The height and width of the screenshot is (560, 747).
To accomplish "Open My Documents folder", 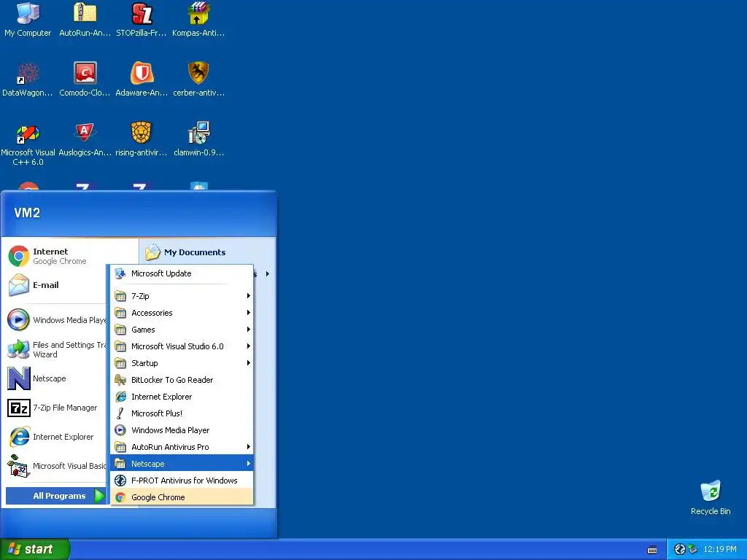I will pos(186,252).
